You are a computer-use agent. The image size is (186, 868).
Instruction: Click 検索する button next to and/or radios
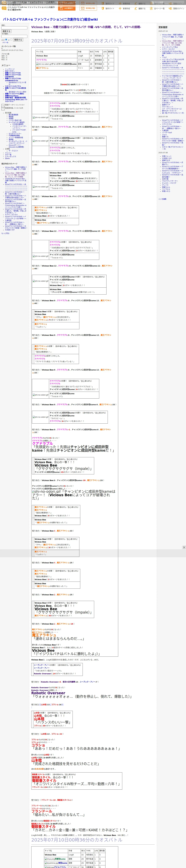point(18,40)
